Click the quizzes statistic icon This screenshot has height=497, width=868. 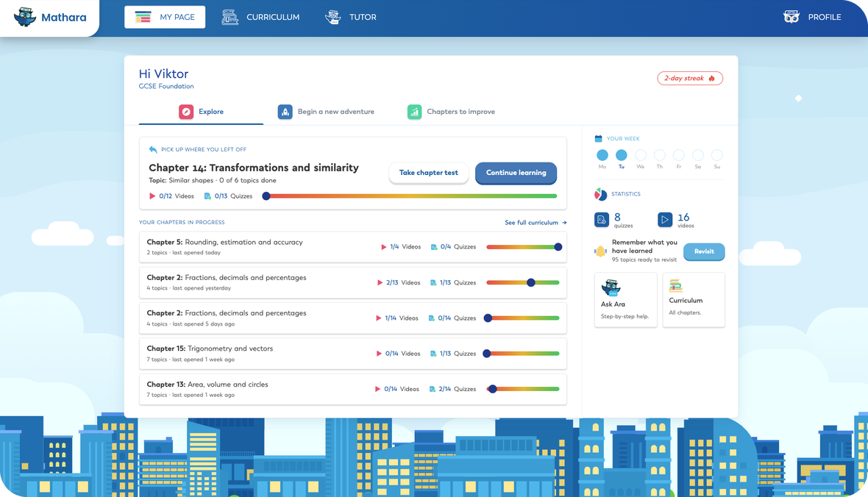coord(602,220)
